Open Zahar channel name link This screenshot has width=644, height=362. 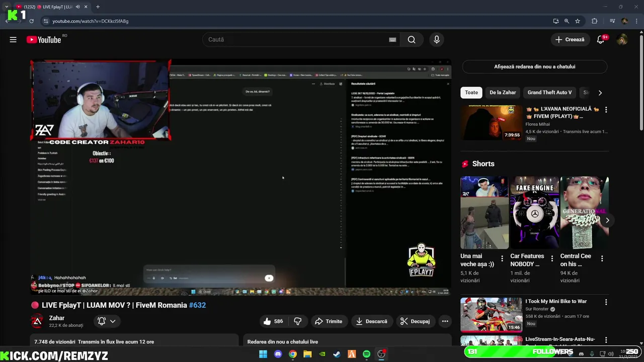coord(56,318)
